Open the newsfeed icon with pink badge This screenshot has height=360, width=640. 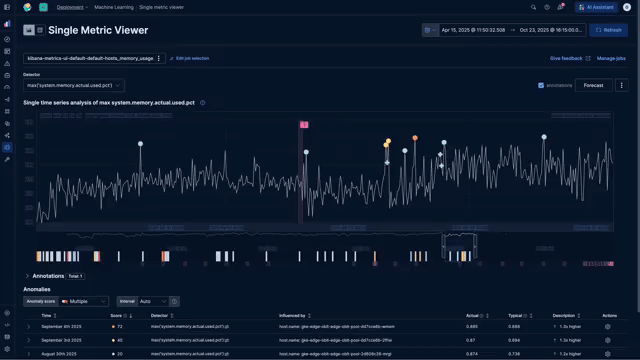pos(560,7)
